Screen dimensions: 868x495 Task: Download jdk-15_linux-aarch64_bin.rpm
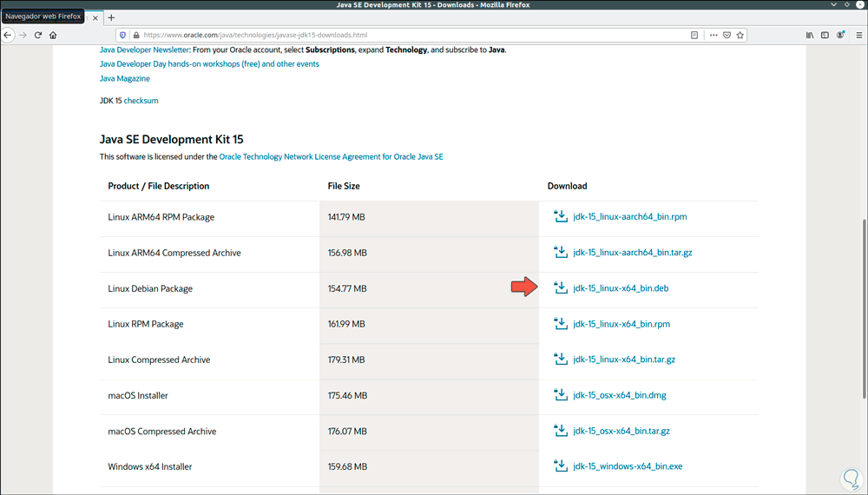click(x=630, y=216)
